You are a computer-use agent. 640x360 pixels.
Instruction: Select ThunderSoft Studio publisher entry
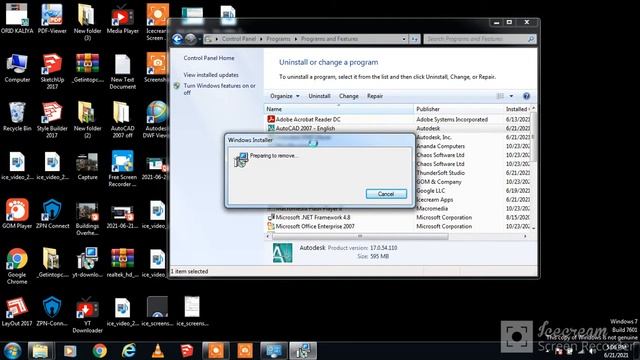coord(440,173)
